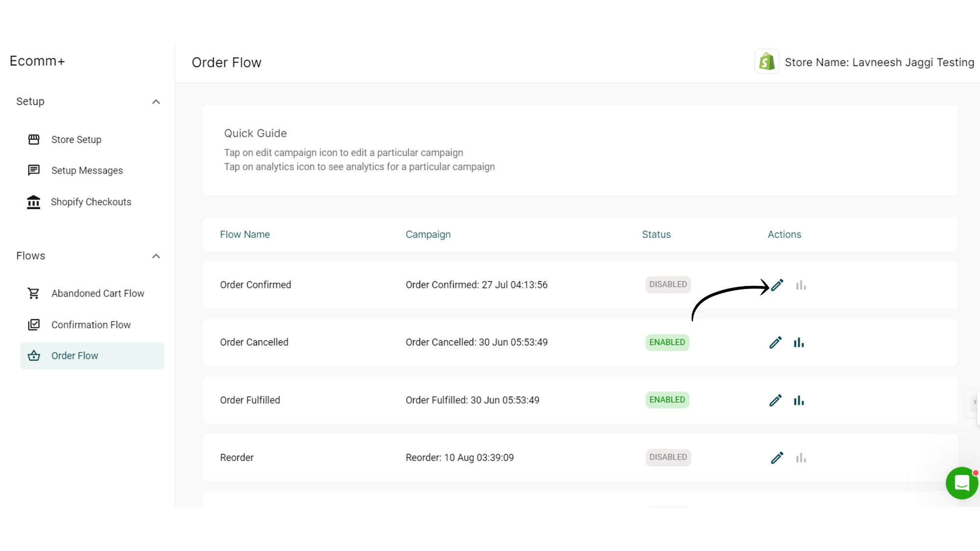Select Abandoned Cart Flow menu entry
980x551 pixels.
point(98,293)
